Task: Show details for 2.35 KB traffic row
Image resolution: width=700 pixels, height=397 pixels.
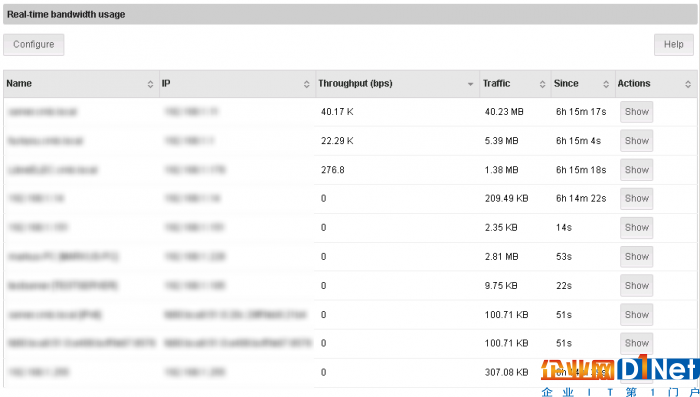Action: point(637,228)
